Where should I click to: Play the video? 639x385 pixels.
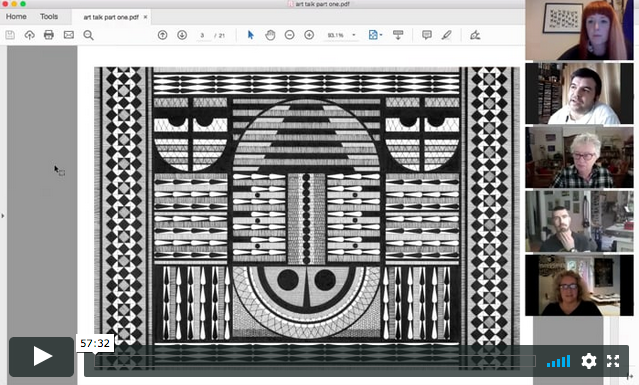click(42, 356)
